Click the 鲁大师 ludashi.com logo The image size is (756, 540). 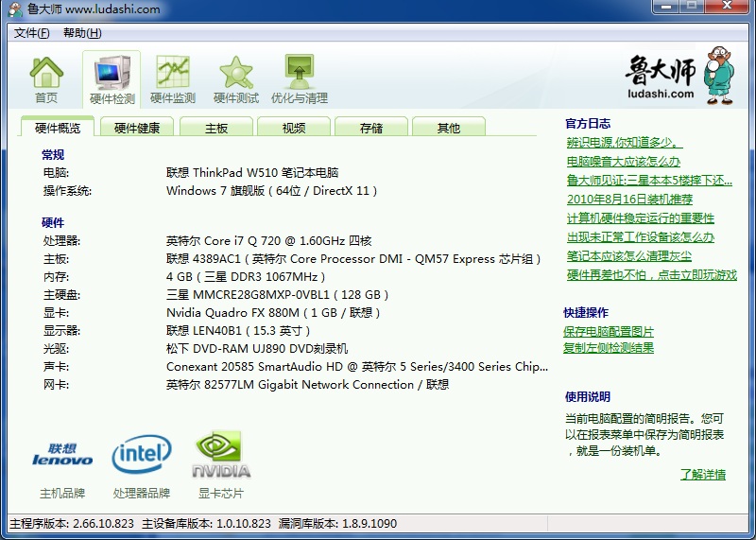pos(679,76)
